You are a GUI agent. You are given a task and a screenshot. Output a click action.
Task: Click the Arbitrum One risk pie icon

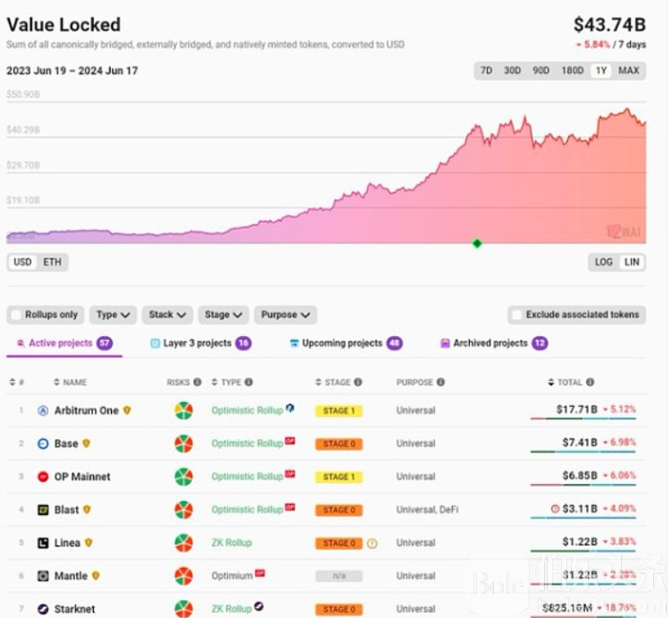point(183,411)
